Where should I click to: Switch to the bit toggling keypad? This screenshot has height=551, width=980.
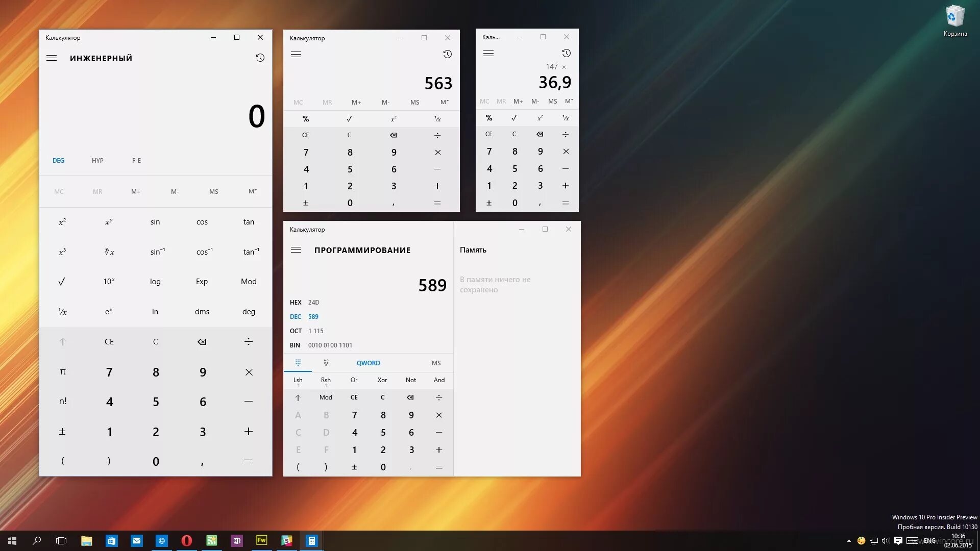click(x=326, y=363)
